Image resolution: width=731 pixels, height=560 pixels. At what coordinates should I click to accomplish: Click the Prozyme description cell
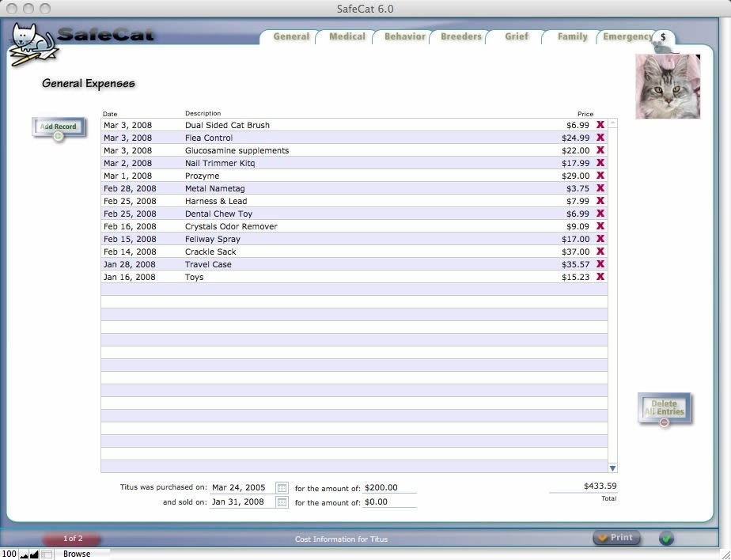point(202,176)
